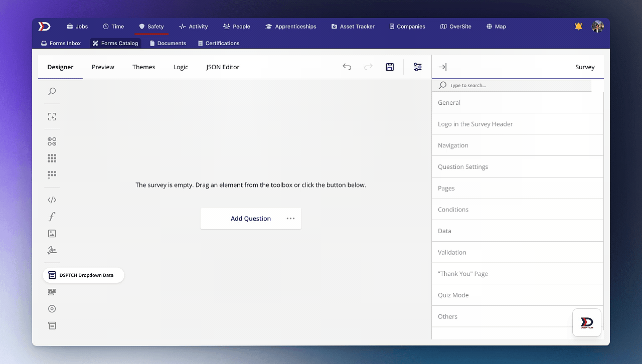Open the Documents sub-tab
The image size is (642, 364).
168,43
